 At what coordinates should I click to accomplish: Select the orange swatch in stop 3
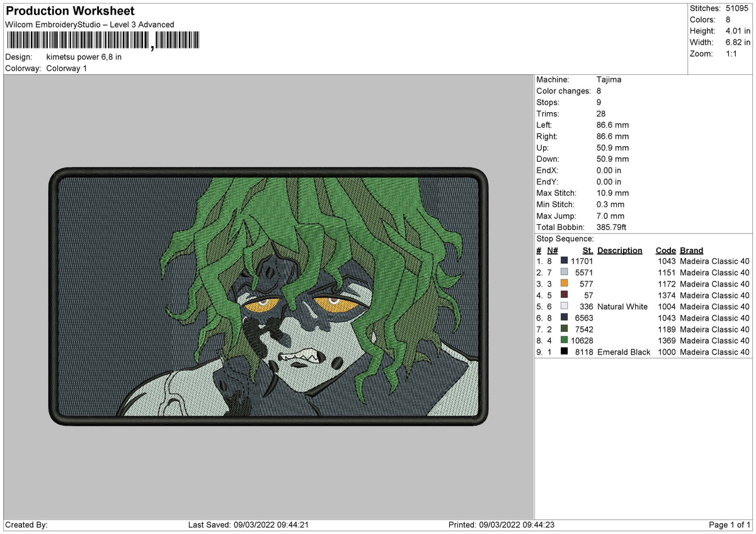click(x=564, y=283)
